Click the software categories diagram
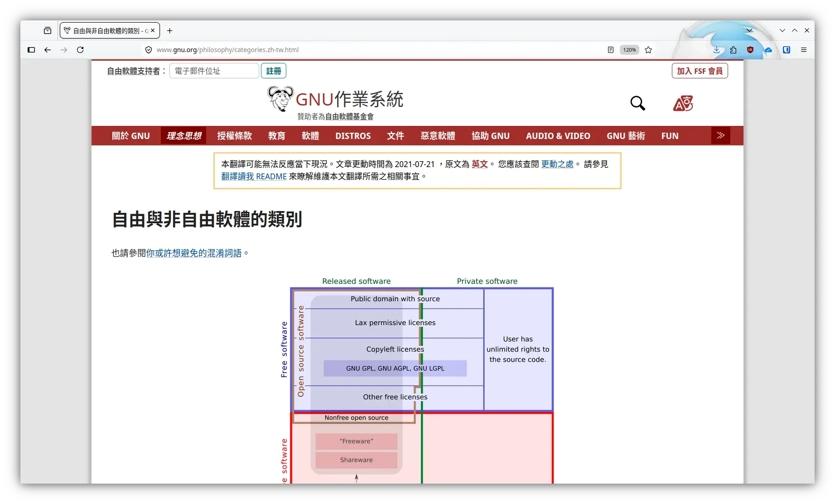835x504 pixels. coord(417,379)
